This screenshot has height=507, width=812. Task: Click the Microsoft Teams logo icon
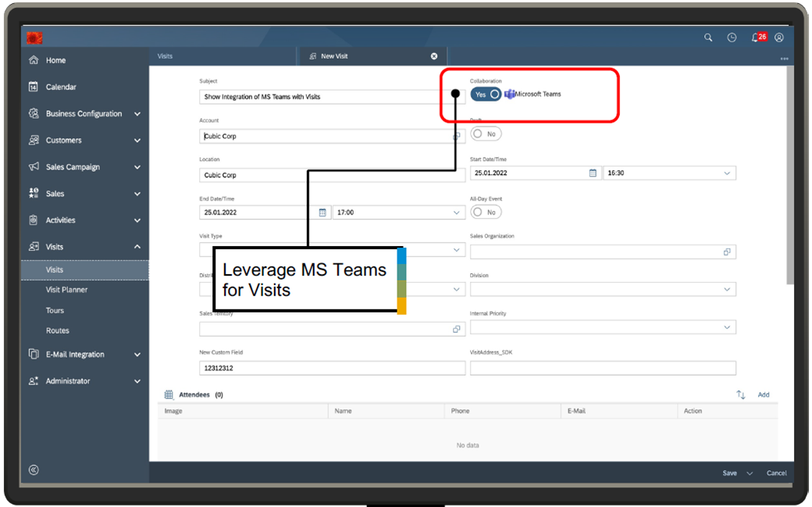tap(510, 95)
